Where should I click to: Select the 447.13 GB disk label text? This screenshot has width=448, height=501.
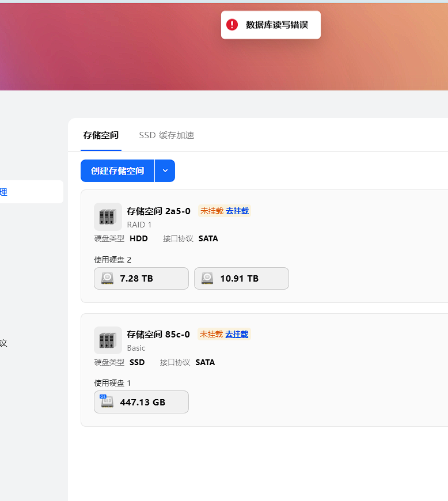pyautogui.click(x=142, y=402)
